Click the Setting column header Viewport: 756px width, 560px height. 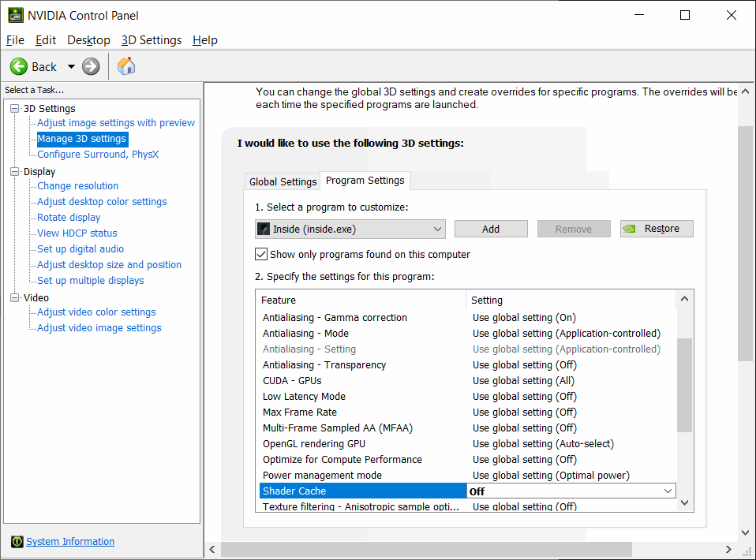pyautogui.click(x=571, y=301)
